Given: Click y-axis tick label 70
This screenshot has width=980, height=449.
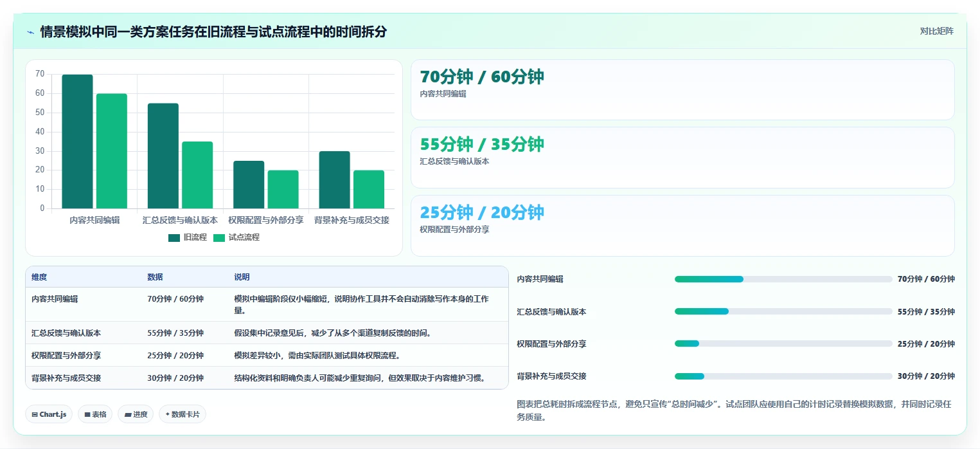Looking at the screenshot, I should pyautogui.click(x=40, y=75).
